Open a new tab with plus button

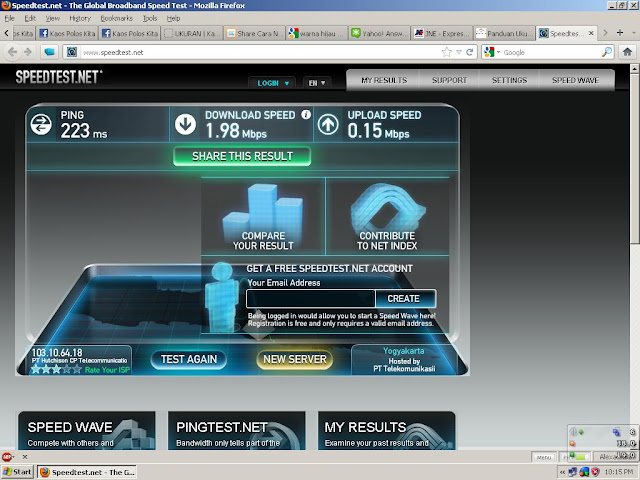click(x=620, y=33)
